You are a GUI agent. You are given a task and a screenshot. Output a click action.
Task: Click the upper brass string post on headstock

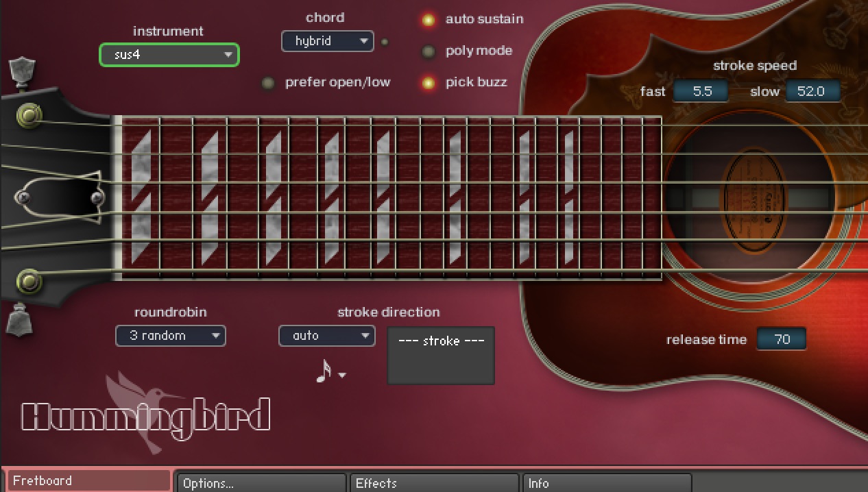coord(29,116)
